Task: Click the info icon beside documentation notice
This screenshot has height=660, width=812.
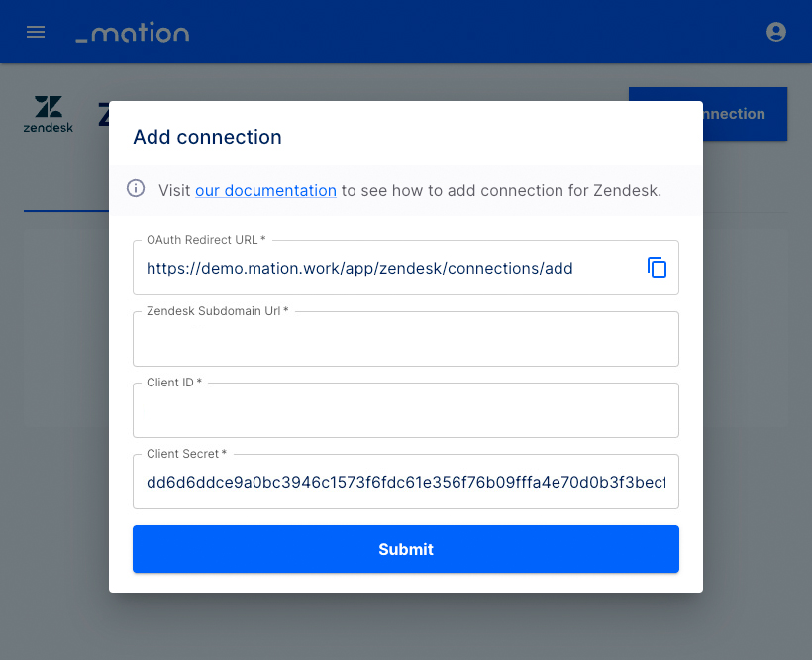Action: (x=136, y=188)
